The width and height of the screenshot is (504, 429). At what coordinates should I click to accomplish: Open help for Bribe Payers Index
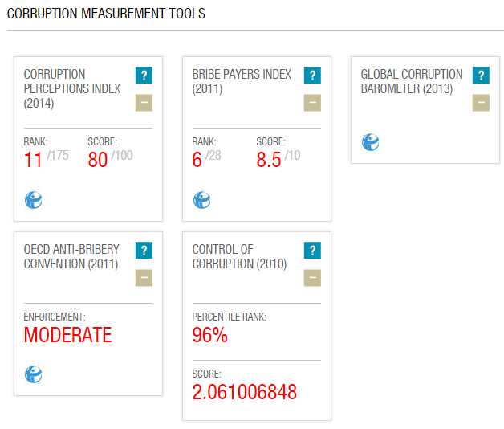tap(312, 76)
